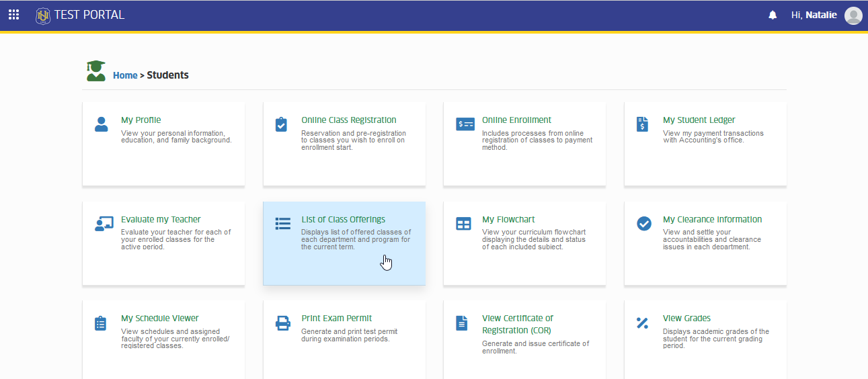Open the apps grid launcher icon
868x379 pixels.
(13, 15)
